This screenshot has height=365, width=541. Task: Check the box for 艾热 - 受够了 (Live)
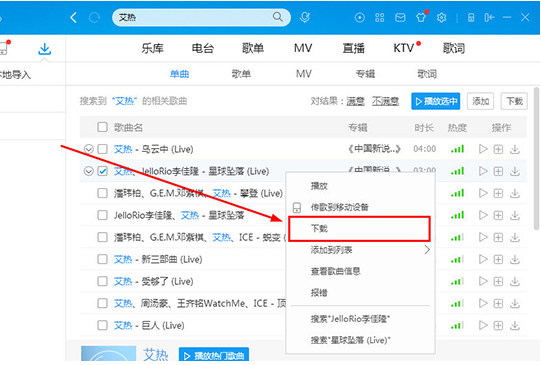[102, 281]
